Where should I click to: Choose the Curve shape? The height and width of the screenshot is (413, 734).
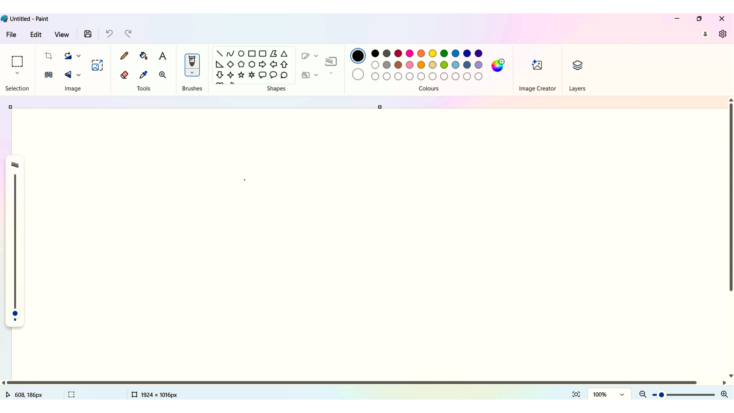[230, 53]
